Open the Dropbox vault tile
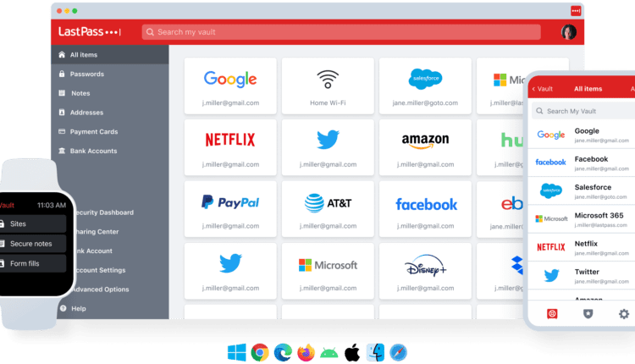This screenshot has height=364, width=635. point(500,271)
